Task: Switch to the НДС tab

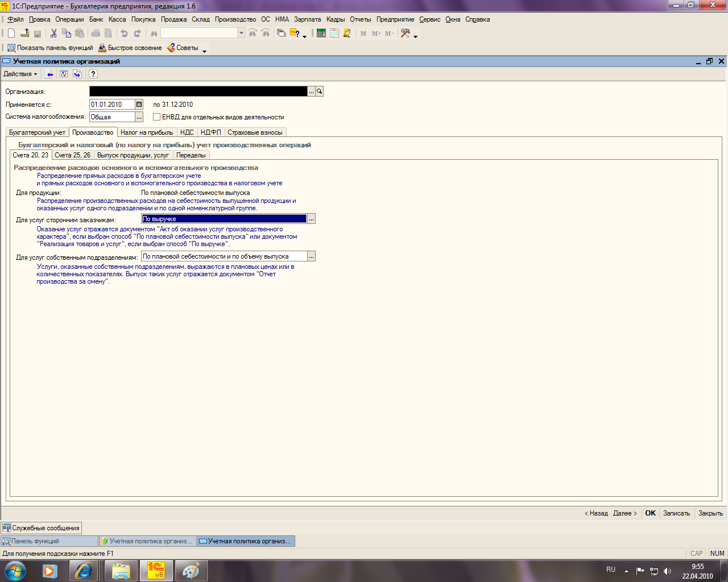Action: [187, 132]
